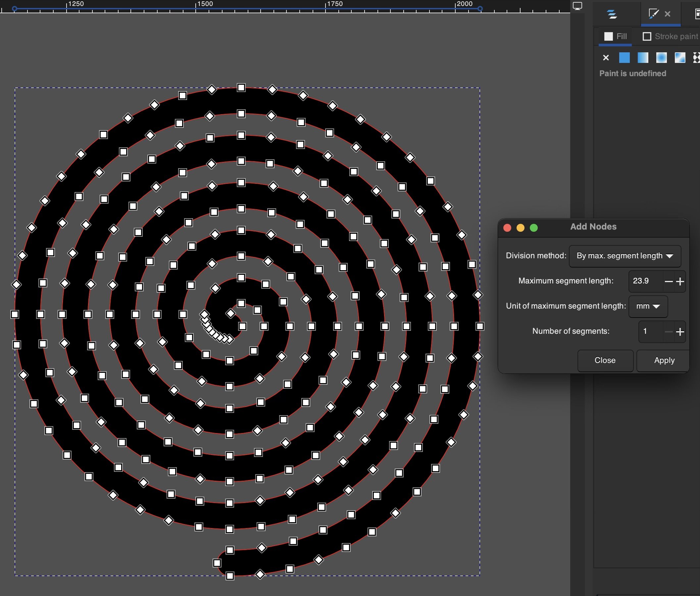The image size is (700, 596).
Task: Maximize Add Nodes window with green button
Action: 534,228
